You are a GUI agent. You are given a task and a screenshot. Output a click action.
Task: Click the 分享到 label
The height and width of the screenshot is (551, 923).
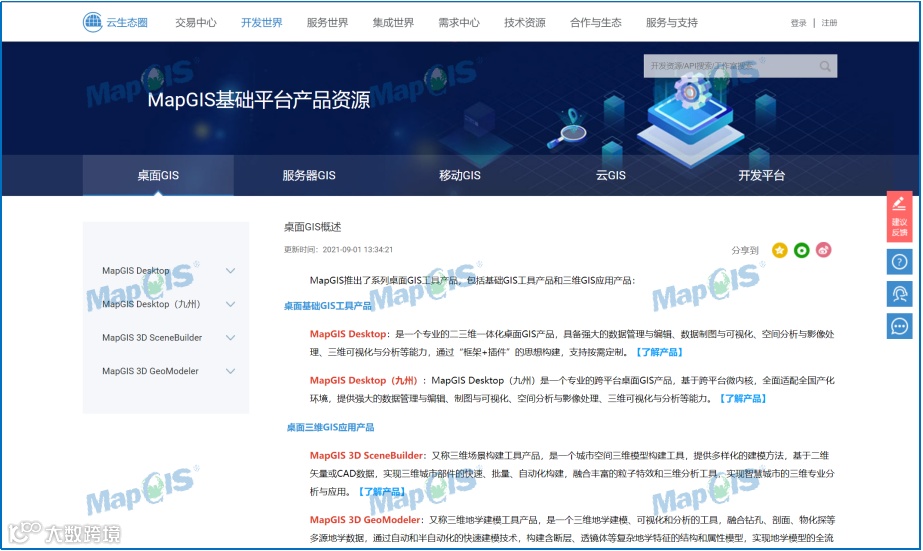click(x=745, y=250)
